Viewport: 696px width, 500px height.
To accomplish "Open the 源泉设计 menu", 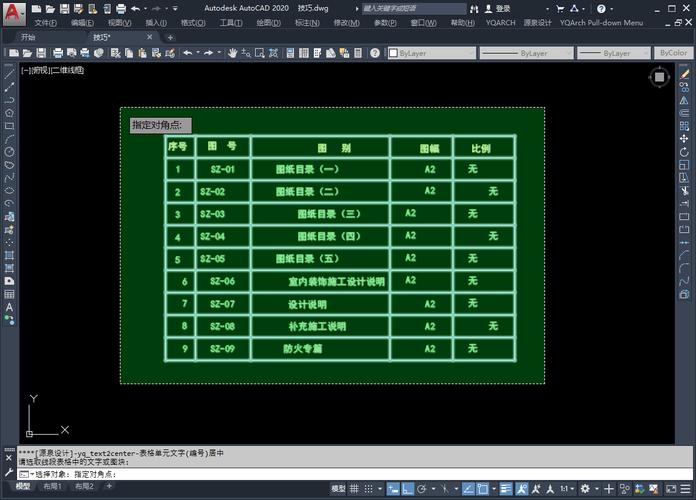I will [537, 23].
